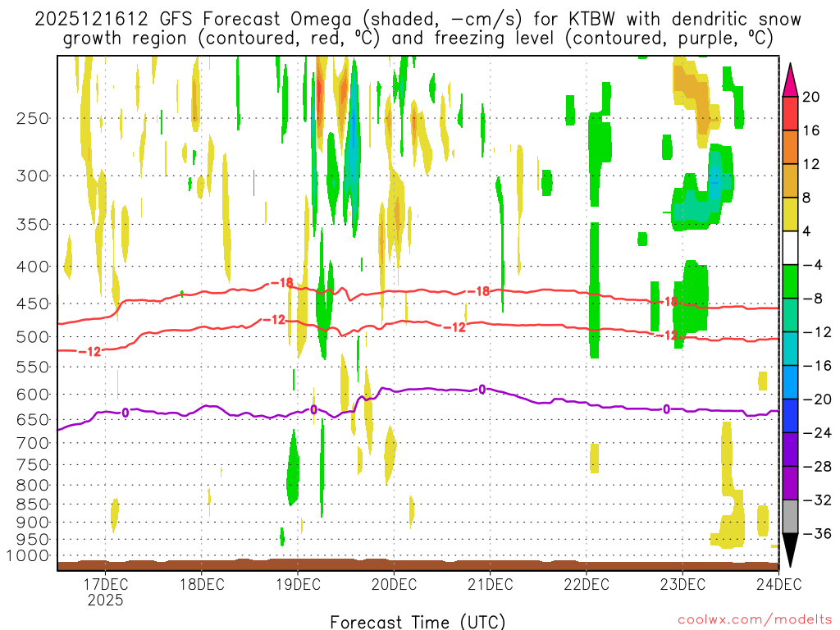Click the 19DEC label on time axis
Image resolution: width=840 pixels, height=630 pixels.
coord(298,584)
